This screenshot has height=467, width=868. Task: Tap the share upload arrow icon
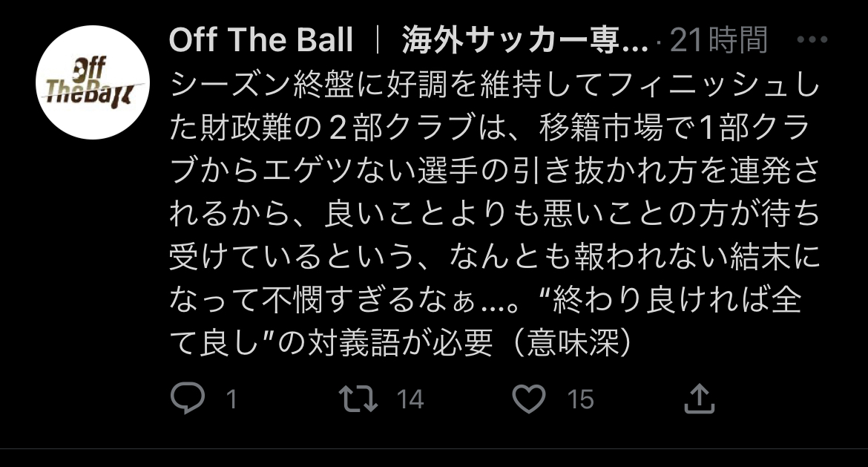[700, 398]
